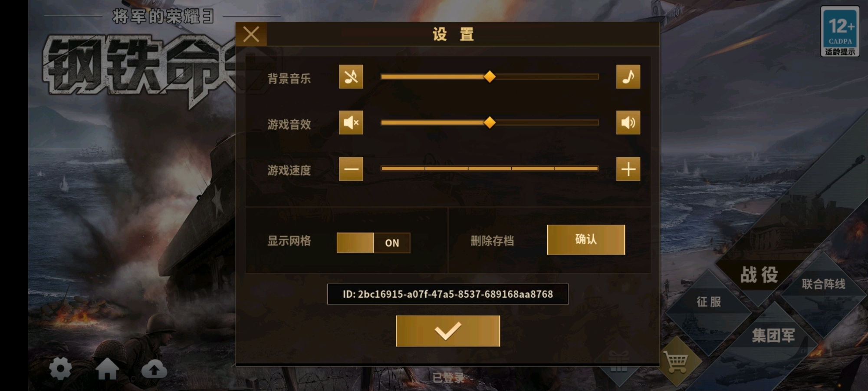This screenshot has height=391, width=868.
Task: Open settings gear icon at bottom left
Action: (x=60, y=369)
